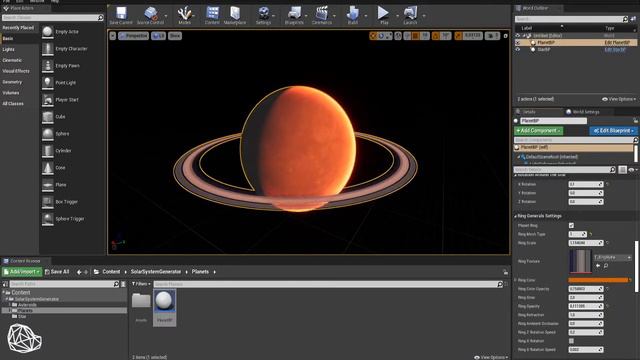640x360 pixels.
Task: Select the PlanetBP asset thumbnail
Action: pyautogui.click(x=164, y=301)
